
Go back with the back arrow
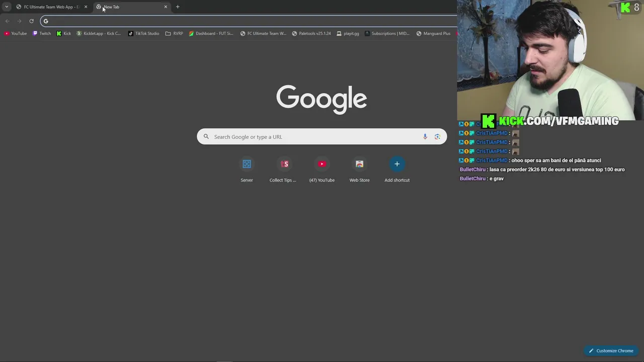click(7, 21)
